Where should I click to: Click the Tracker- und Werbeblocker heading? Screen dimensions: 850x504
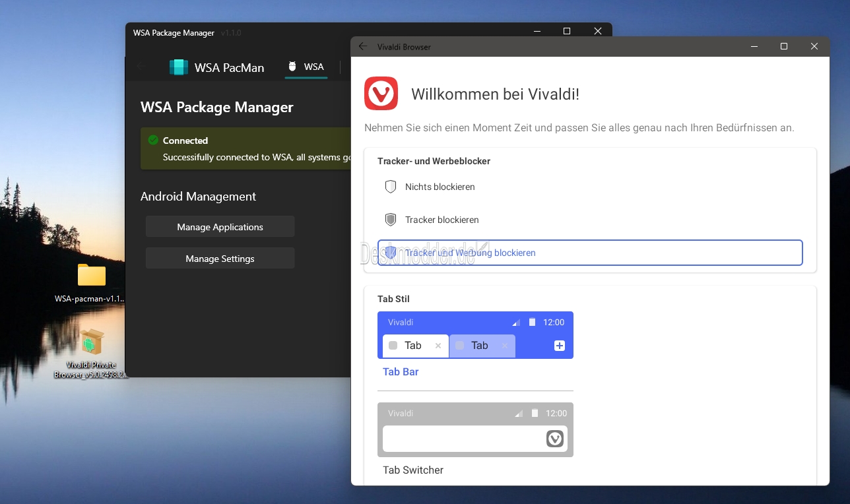click(x=434, y=161)
